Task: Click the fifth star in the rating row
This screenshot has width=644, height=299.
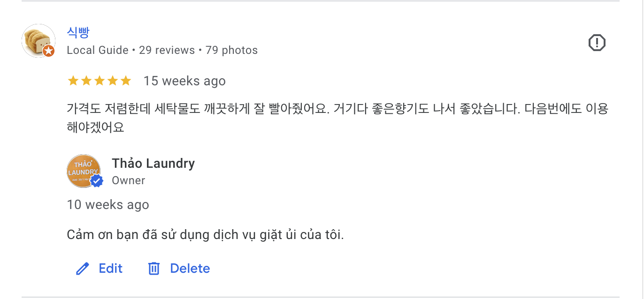Action: (126, 80)
